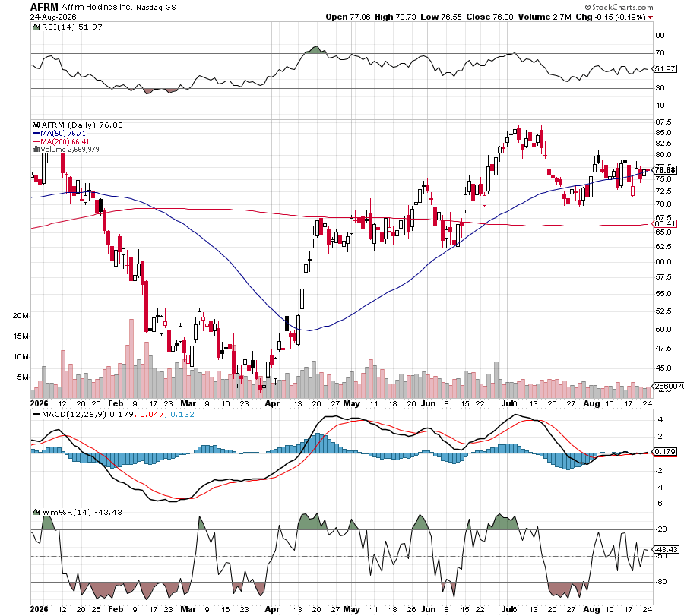The width and height of the screenshot is (684, 616).
Task: Click the AFRM ticker symbol heading
Action: 44,7
